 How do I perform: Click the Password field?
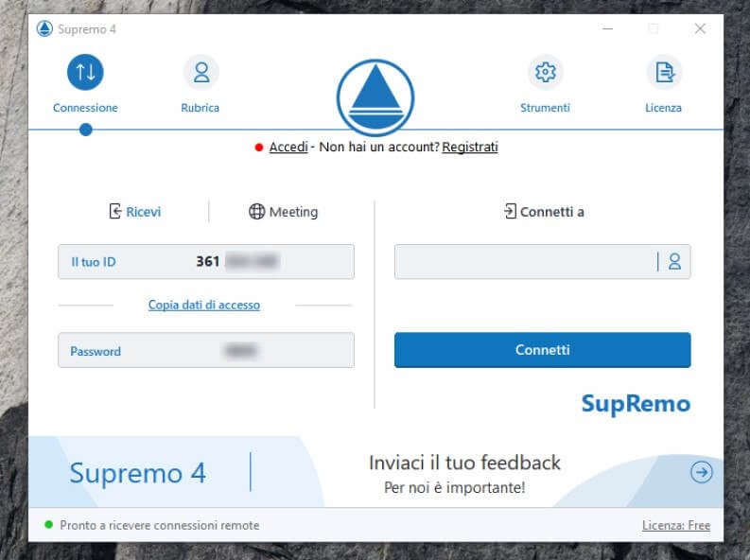click(206, 350)
